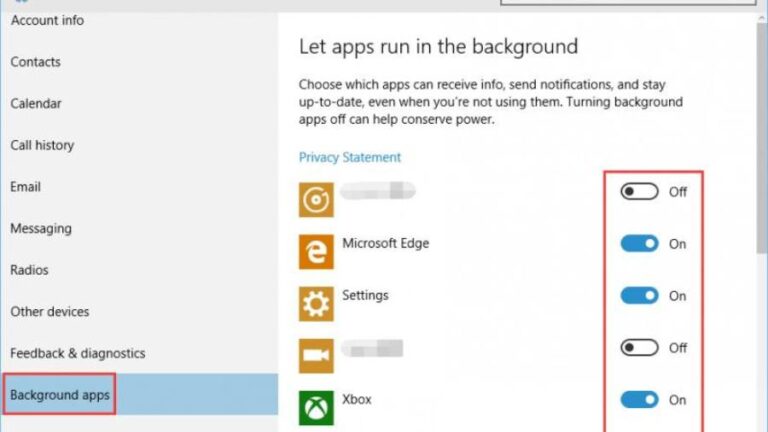768x432 pixels.
Task: Click the search box at the top
Action: tap(630, 3)
